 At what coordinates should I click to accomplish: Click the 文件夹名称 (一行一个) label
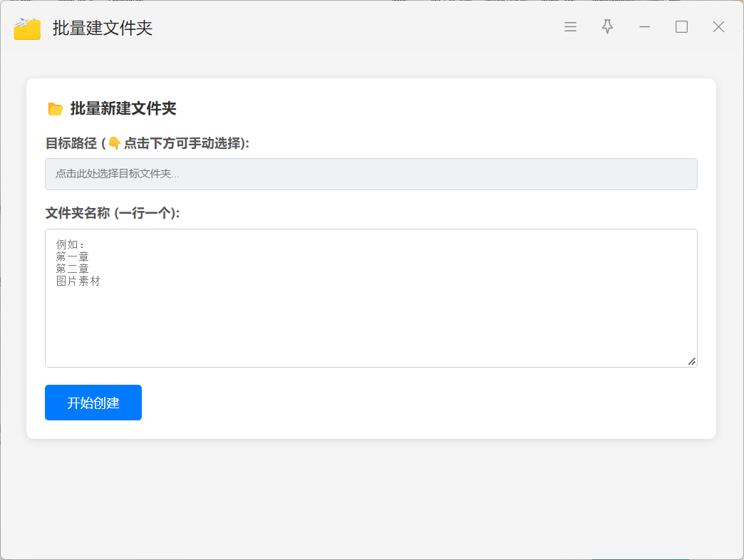point(113,213)
